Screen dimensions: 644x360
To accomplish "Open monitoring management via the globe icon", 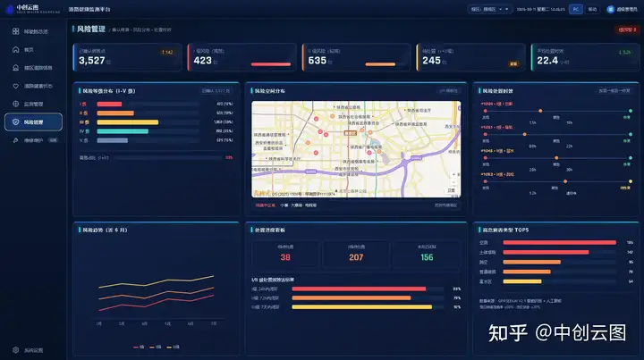I will (x=15, y=104).
